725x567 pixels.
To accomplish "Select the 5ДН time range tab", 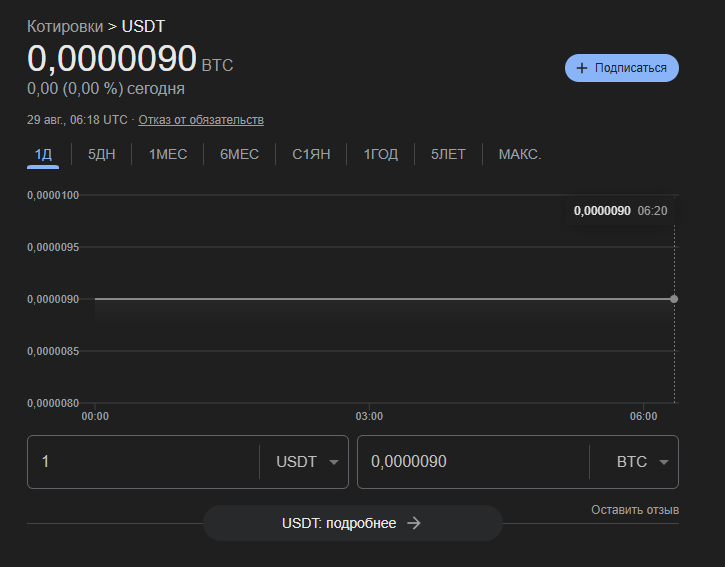I will click(102, 154).
